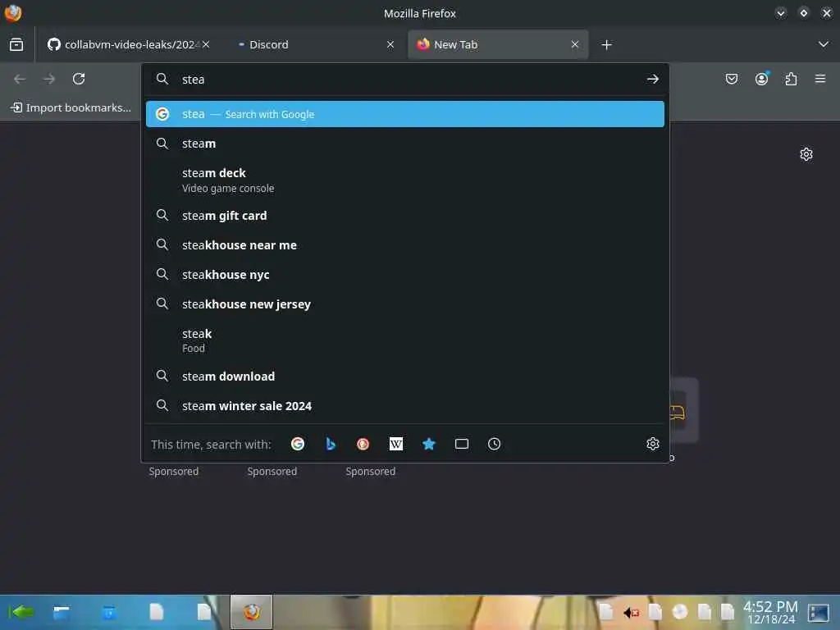Image resolution: width=840 pixels, height=630 pixels.
Task: Open the Save to Pocket icon
Action: 731,80
